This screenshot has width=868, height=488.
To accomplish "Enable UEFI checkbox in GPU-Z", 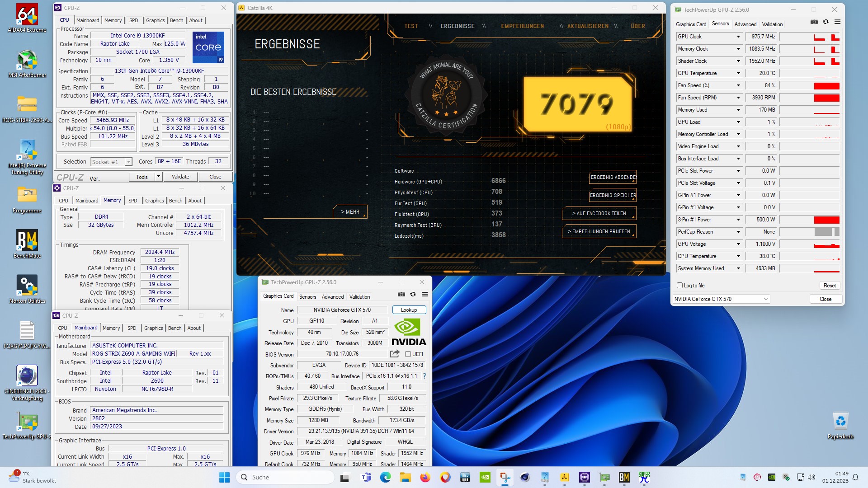I will tap(408, 354).
